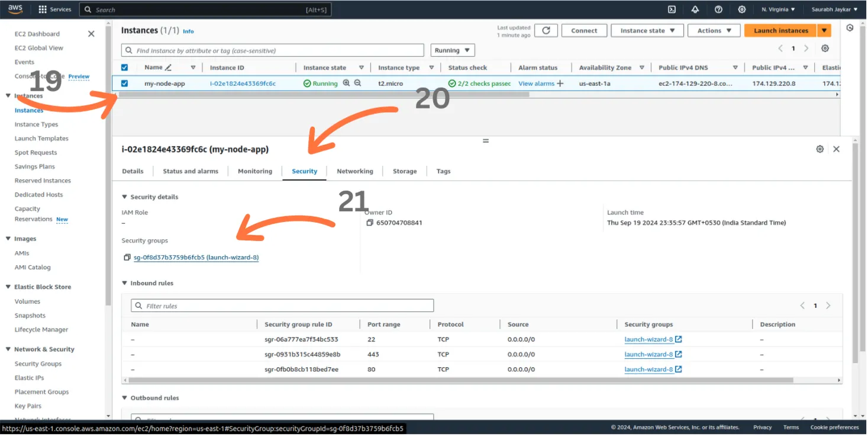Click the Launch instances button
The image size is (868, 437).
(780, 31)
